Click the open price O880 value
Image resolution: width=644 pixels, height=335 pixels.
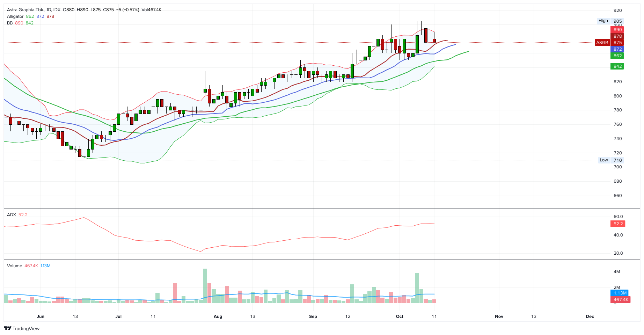tap(69, 10)
